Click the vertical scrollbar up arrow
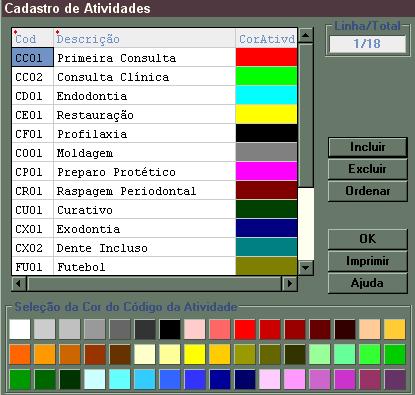415x395 pixels. tap(306, 35)
